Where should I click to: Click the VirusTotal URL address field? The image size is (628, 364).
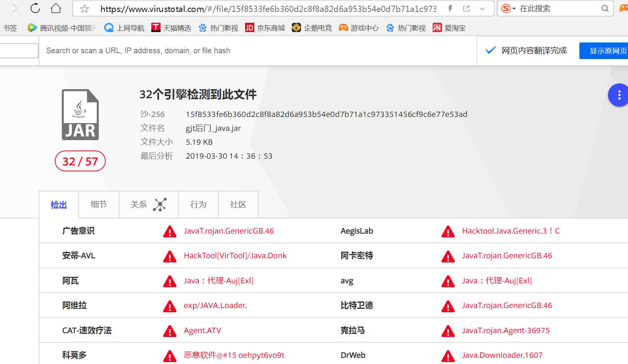(x=268, y=8)
